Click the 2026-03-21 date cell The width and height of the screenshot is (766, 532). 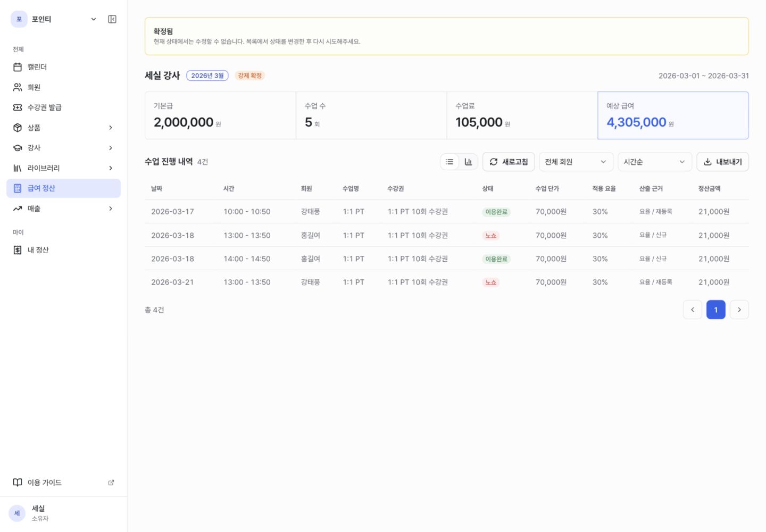coord(172,282)
